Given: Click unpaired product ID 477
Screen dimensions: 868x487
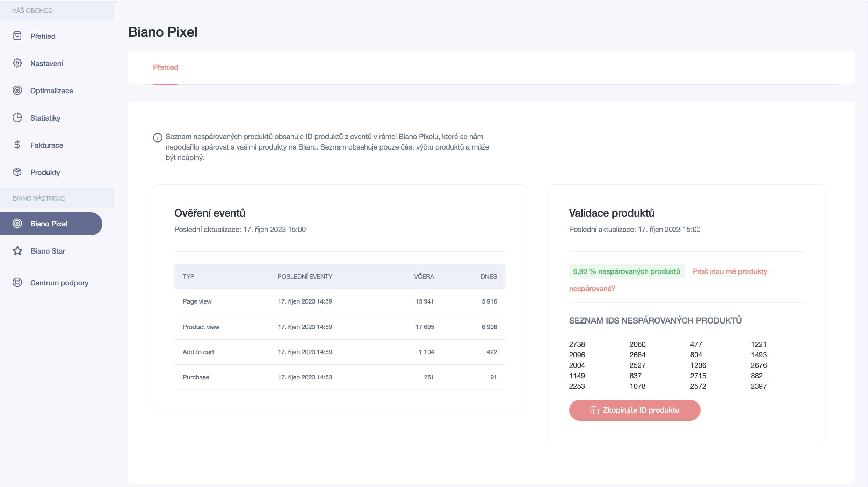Looking at the screenshot, I should [696, 344].
